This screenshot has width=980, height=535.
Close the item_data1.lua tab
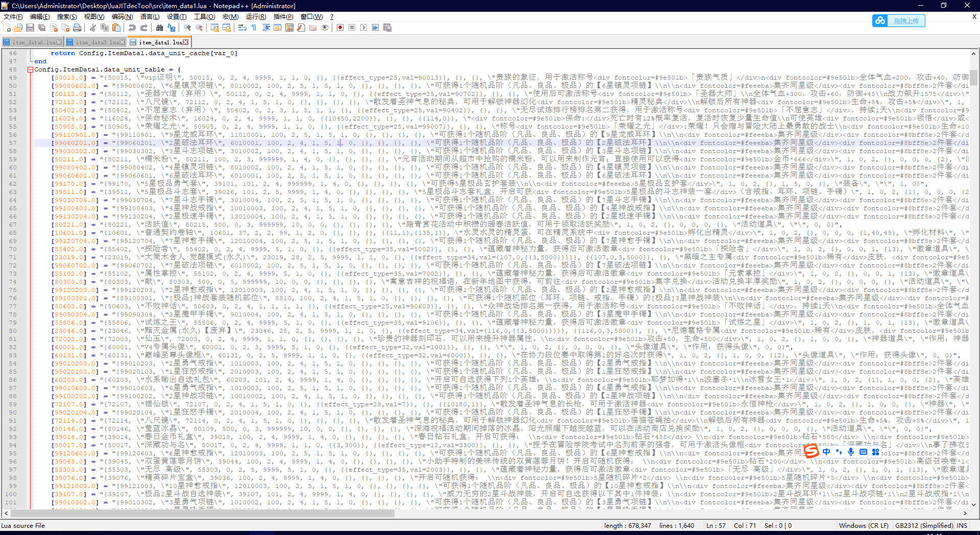pos(186,42)
